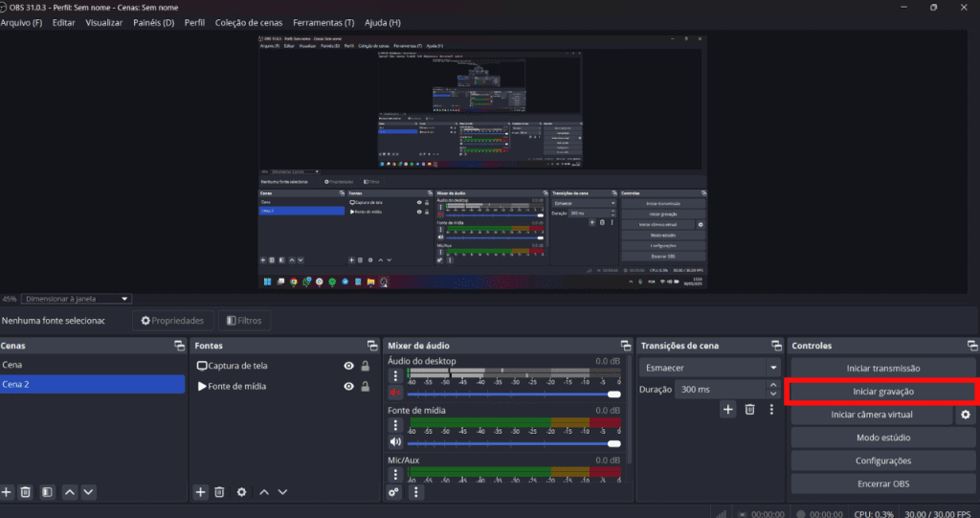The width and height of the screenshot is (980, 518).
Task: Open the Visualizar menu
Action: point(103,23)
